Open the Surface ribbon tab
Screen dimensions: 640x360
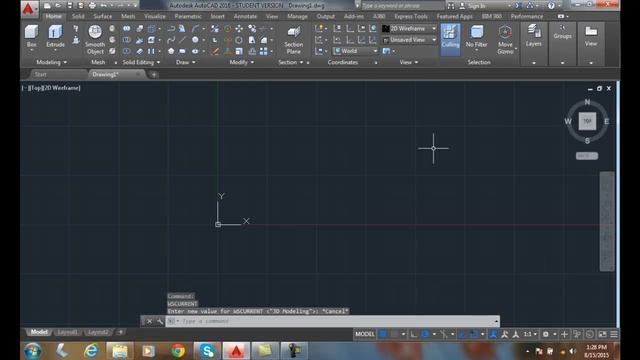point(102,16)
